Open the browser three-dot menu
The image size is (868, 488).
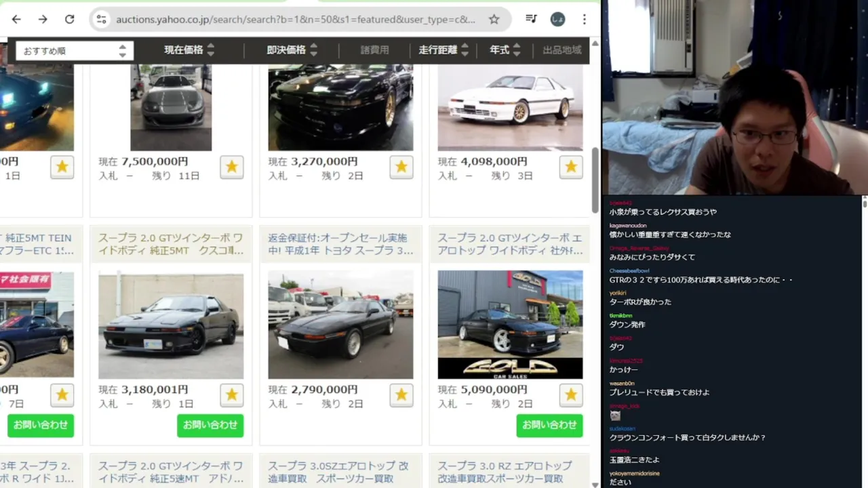(585, 19)
